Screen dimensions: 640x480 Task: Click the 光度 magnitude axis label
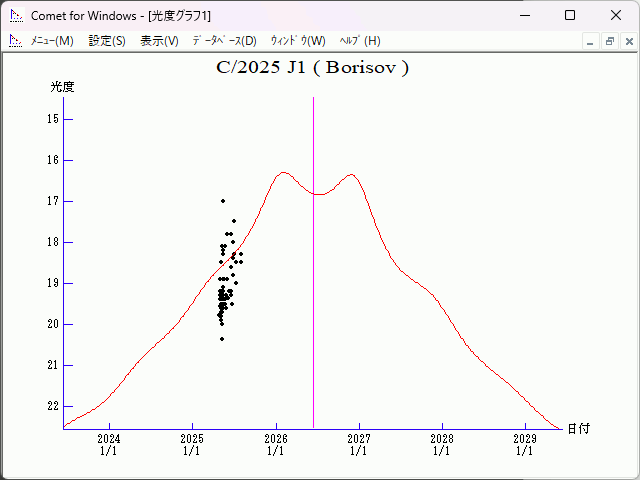(63, 87)
